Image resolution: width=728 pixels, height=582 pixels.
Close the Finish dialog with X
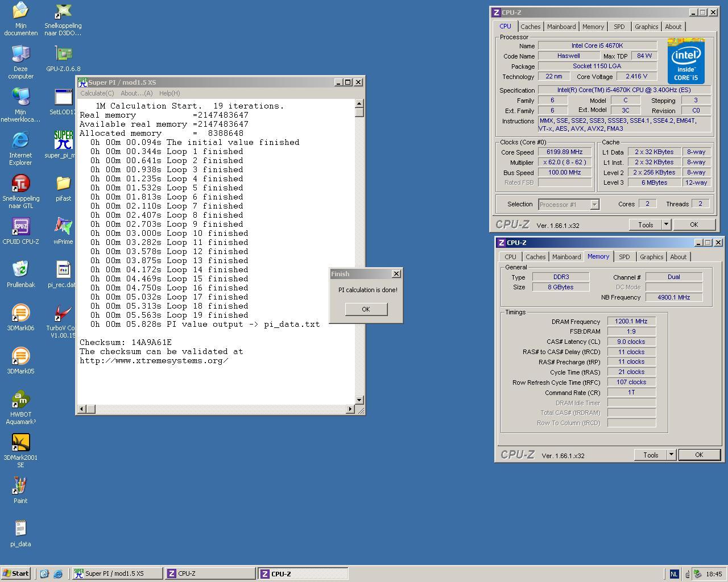396,274
